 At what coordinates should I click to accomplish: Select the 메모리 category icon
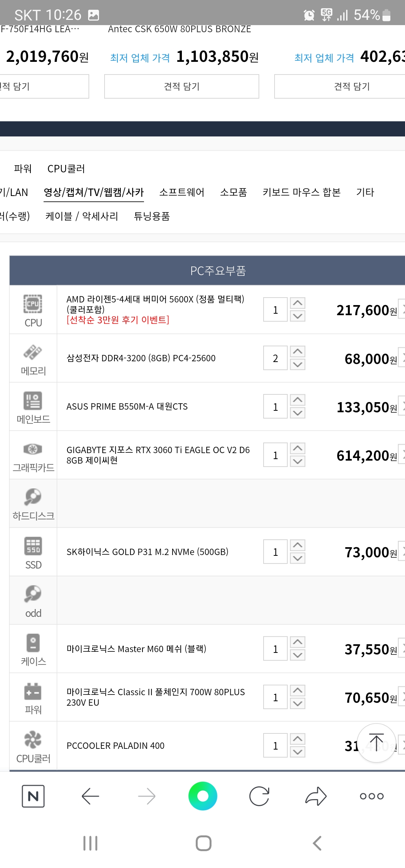pos(33,352)
